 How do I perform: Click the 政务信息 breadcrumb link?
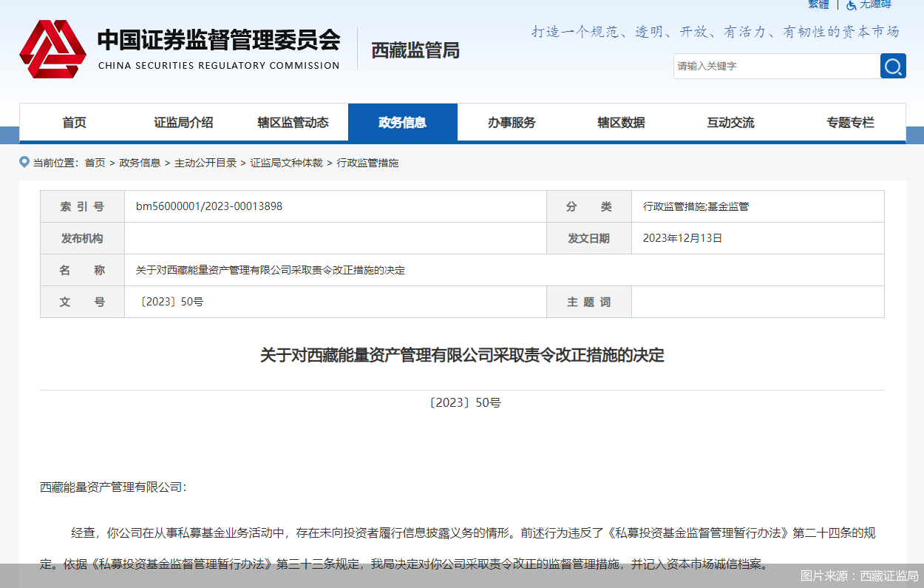point(140,163)
